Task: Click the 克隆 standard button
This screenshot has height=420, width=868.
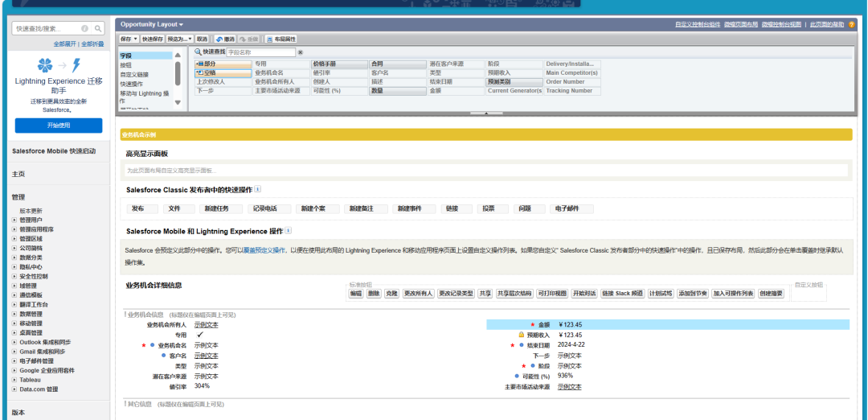Action: [x=391, y=294]
